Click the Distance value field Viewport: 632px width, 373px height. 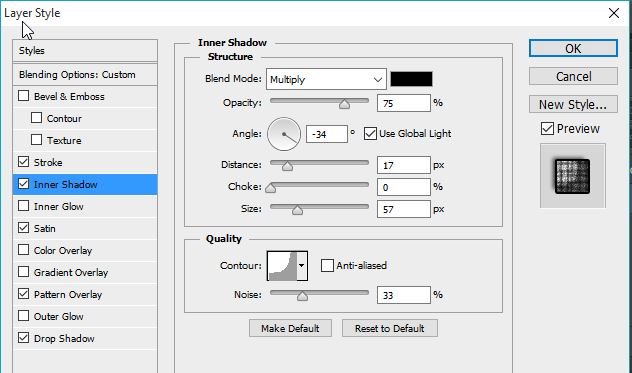(x=403, y=165)
